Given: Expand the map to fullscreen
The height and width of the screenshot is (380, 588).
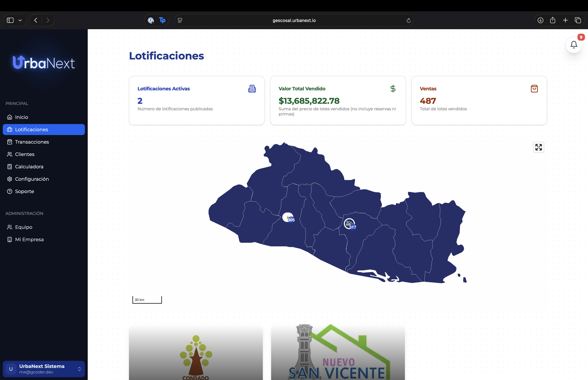Looking at the screenshot, I should pos(538,147).
